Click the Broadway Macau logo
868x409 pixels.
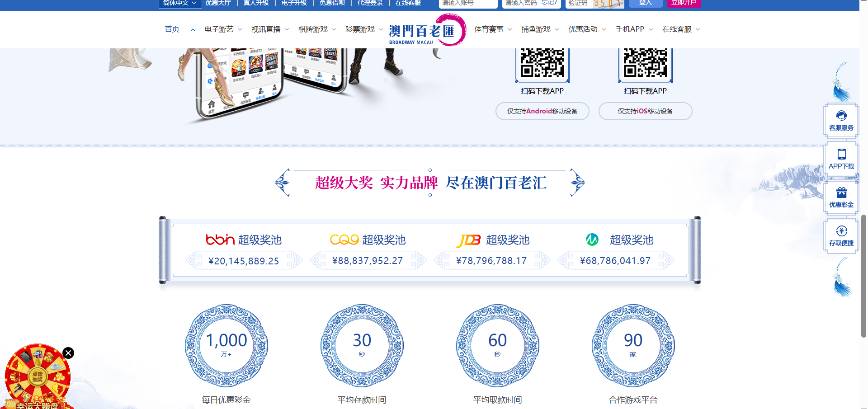pyautogui.click(x=427, y=30)
